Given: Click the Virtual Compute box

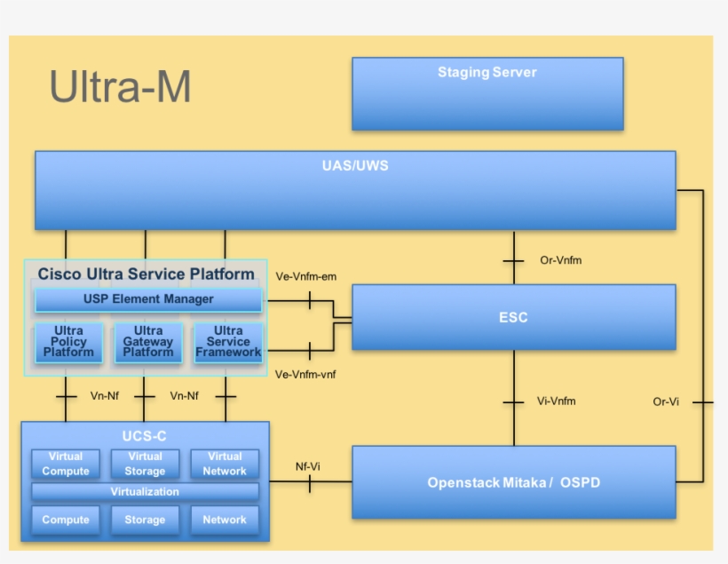Looking at the screenshot, I should [66, 464].
